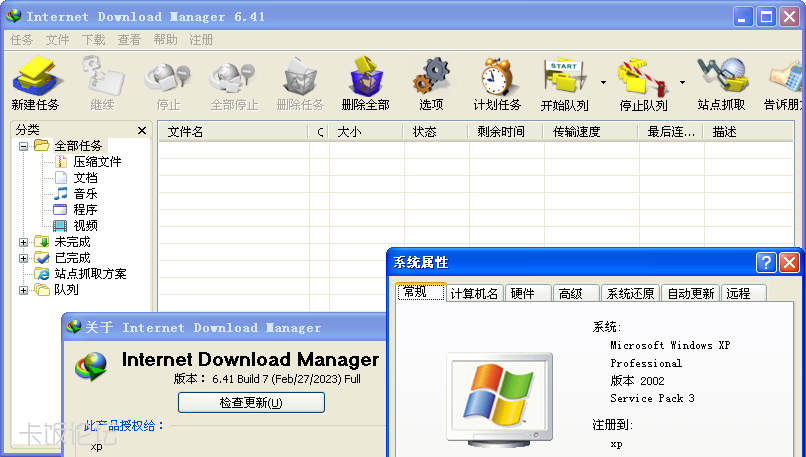Expand the 已完成 tree node
This screenshot has height=457, width=806.
tap(23, 258)
